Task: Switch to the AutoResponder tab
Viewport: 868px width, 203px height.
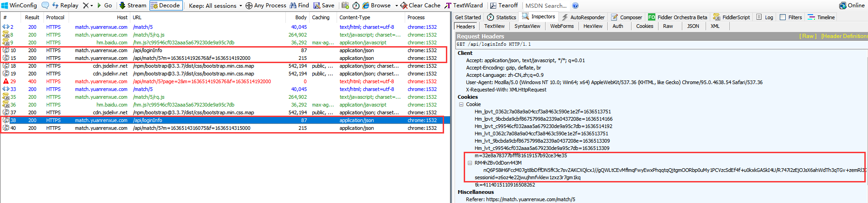Action: coord(583,17)
